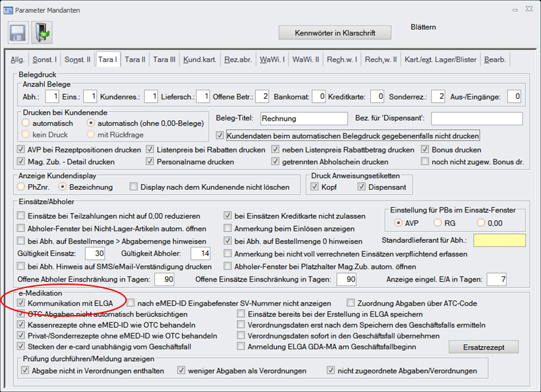Show passwords via Kennwörter in Klarschrift
Viewport: 541px width, 392px height.
coord(335,32)
